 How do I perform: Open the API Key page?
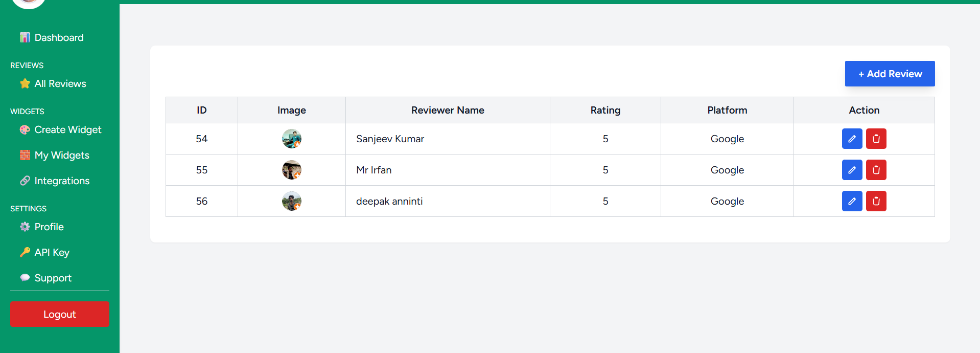click(52, 252)
